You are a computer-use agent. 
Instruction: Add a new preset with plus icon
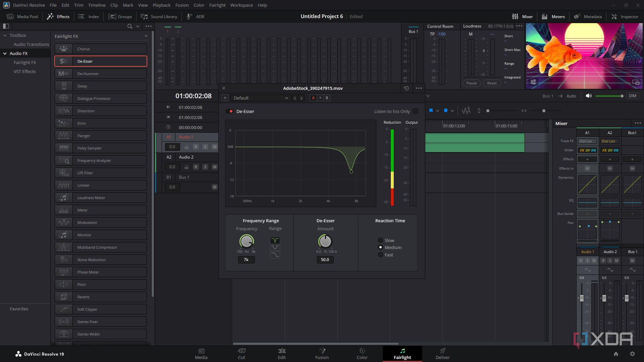point(225,98)
